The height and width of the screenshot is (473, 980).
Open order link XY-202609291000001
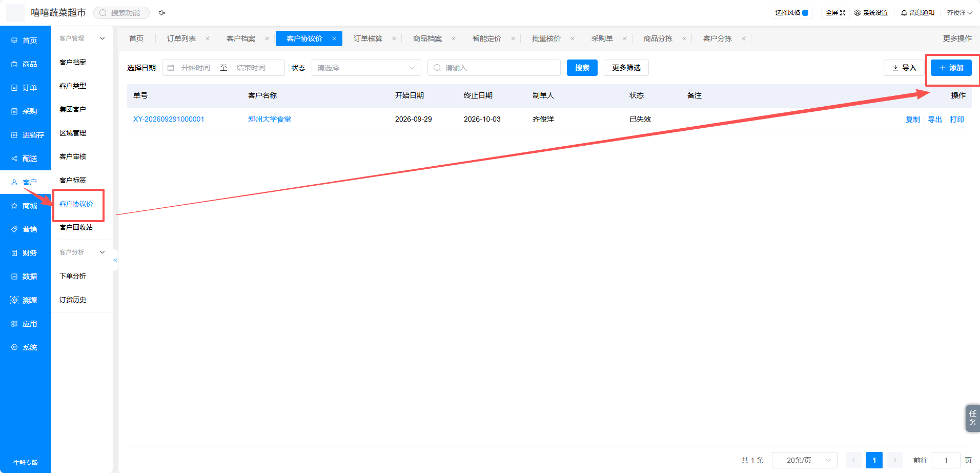pyautogui.click(x=169, y=119)
